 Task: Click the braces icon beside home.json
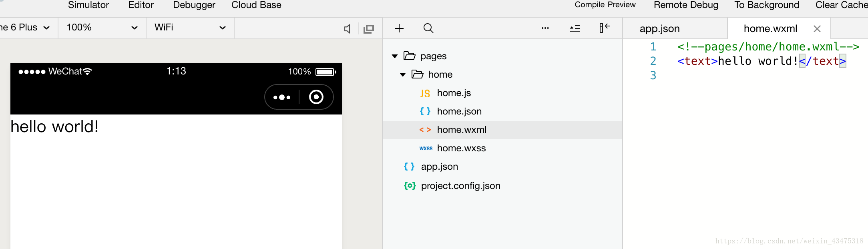[x=425, y=111]
